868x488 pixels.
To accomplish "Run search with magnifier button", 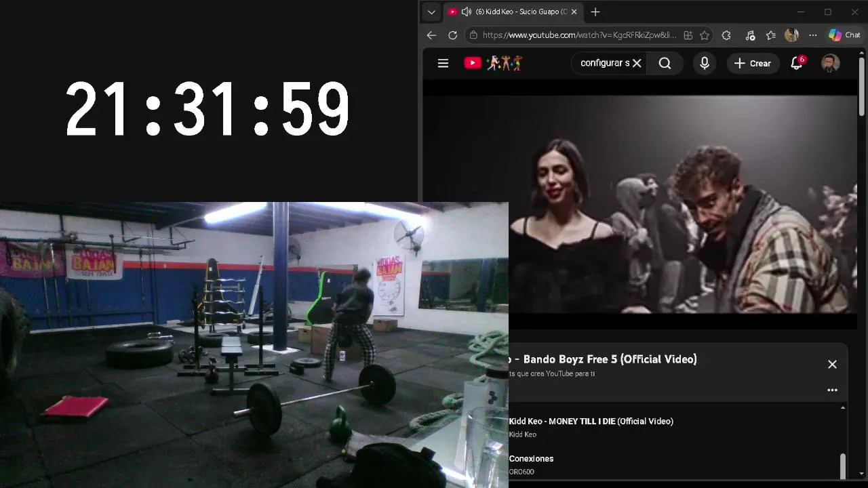I will [x=665, y=63].
